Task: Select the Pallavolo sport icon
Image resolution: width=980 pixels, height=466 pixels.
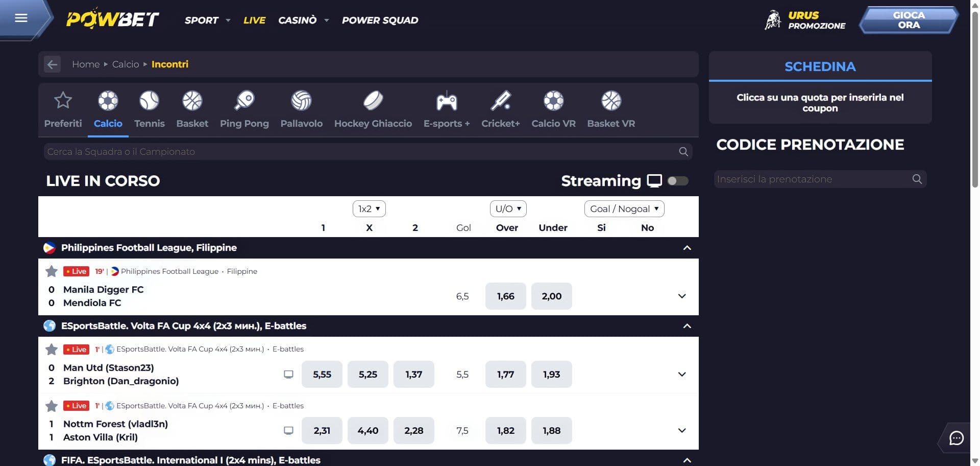Action: pos(301,100)
